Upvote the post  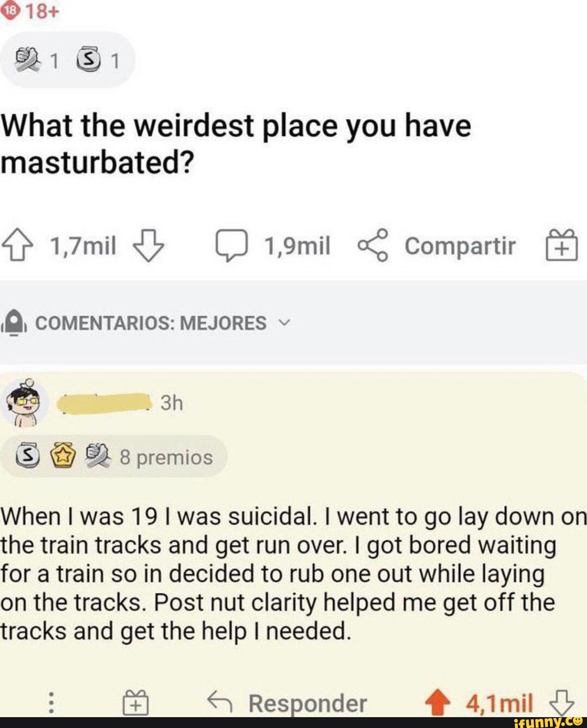point(20,246)
